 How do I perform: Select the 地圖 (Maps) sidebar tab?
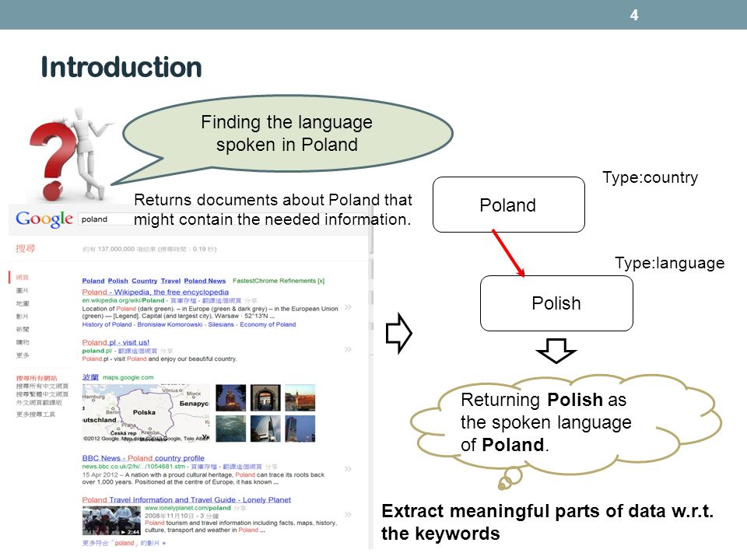(x=23, y=303)
